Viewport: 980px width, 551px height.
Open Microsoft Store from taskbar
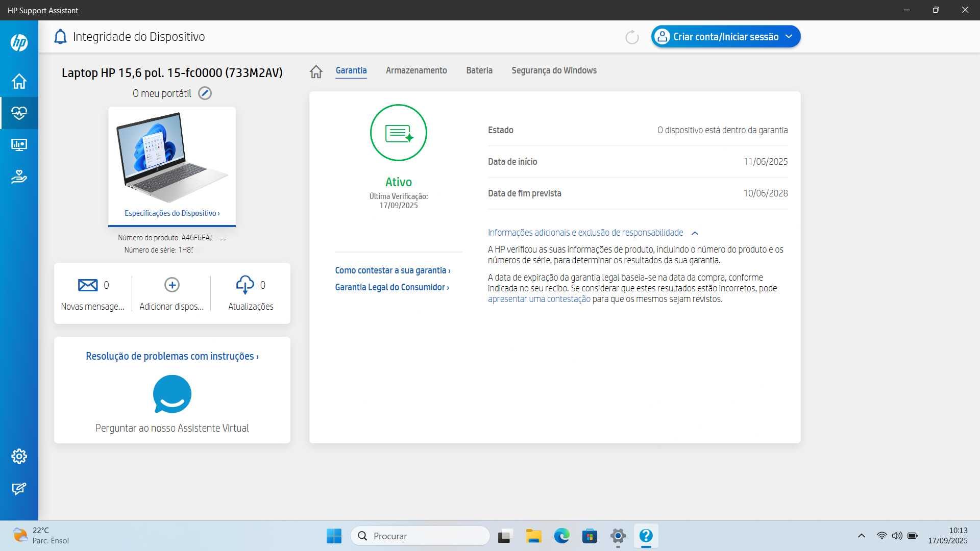[590, 536]
